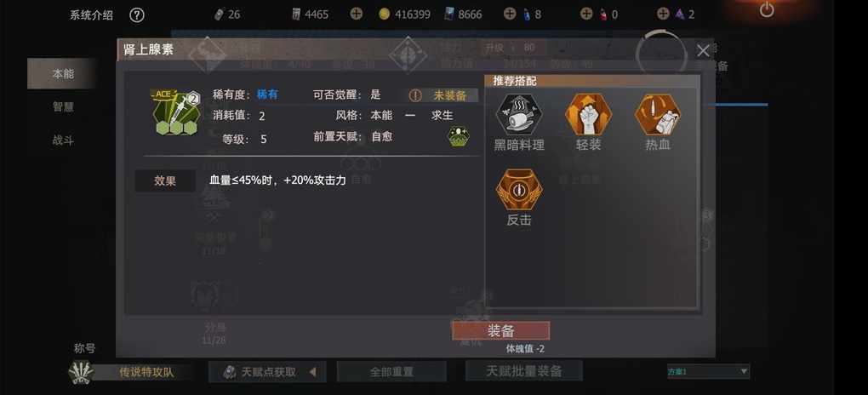The image size is (868, 395).
Task: Select the 战斗 talent tab
Action: tap(63, 140)
